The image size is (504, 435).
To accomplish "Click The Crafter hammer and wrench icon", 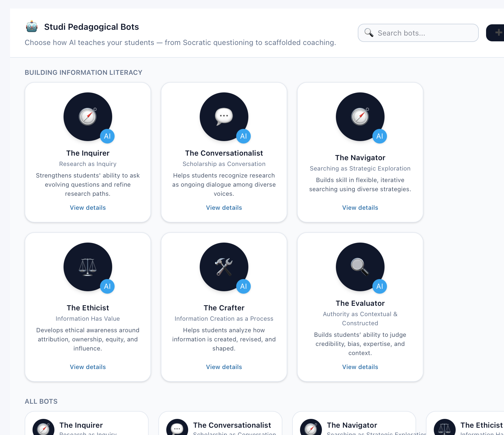I will pos(224,267).
